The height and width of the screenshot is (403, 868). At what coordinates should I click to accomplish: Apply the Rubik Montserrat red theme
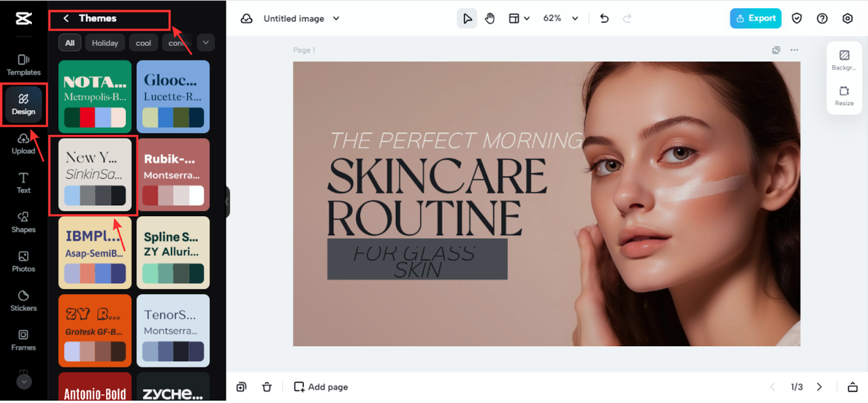[x=173, y=174]
